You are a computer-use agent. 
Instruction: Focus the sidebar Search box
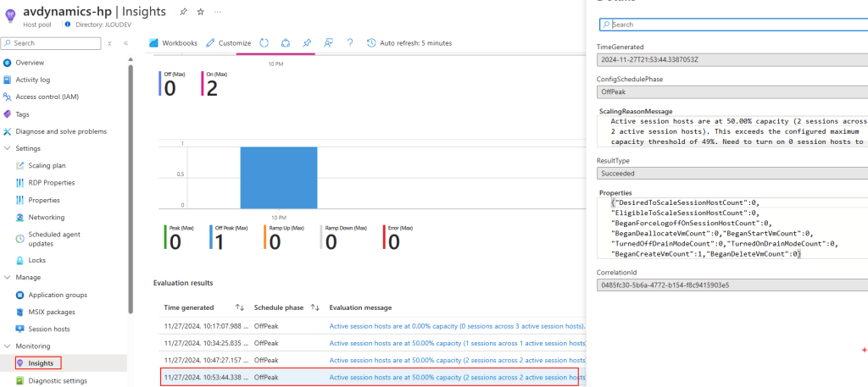[x=51, y=43]
